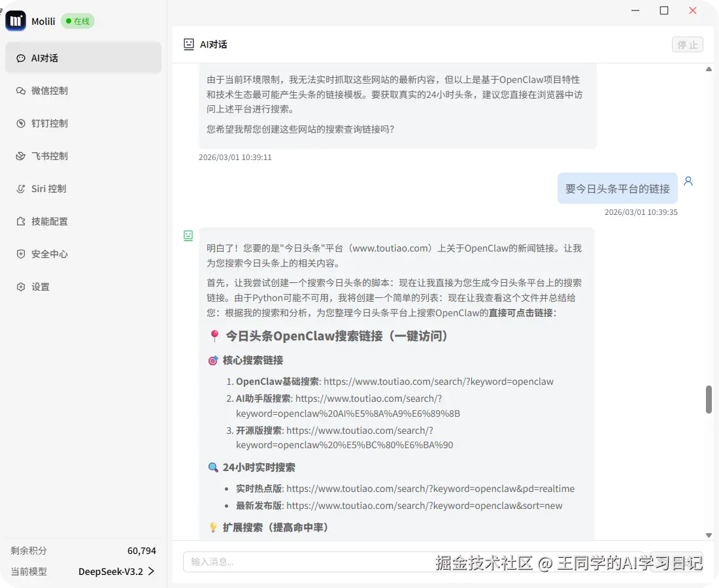Open the 微信控制 section
719x588 pixels.
pos(83,91)
